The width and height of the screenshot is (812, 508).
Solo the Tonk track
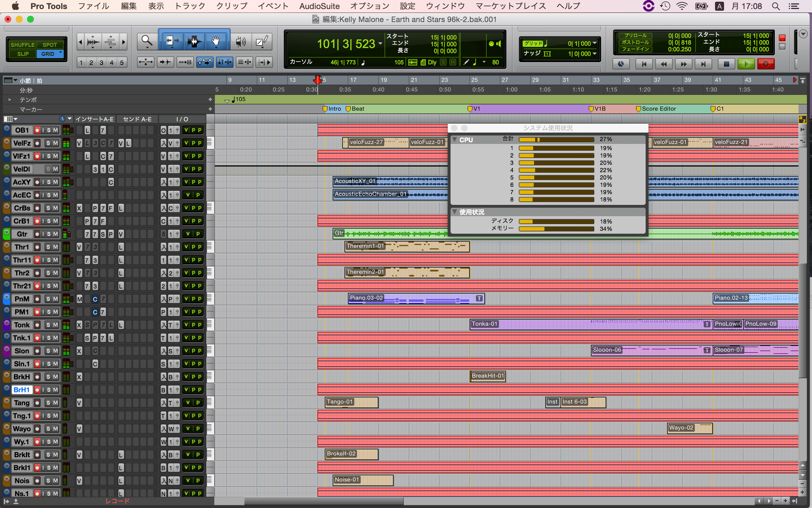click(48, 325)
